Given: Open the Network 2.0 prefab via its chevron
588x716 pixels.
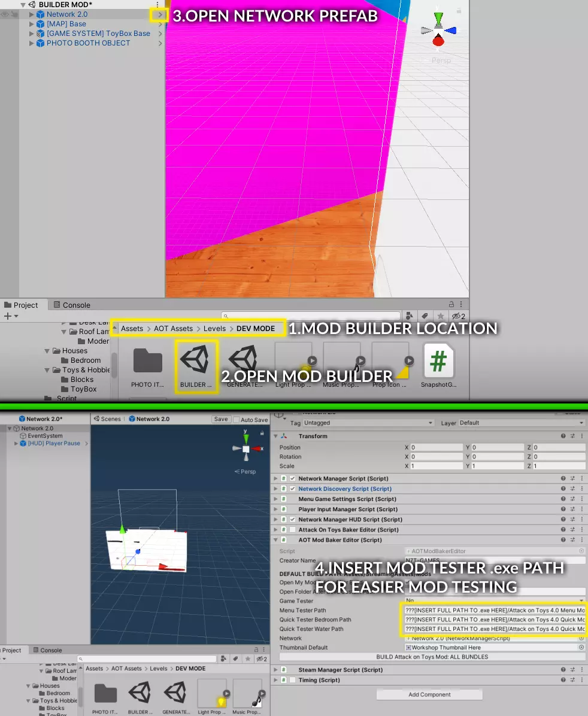Looking at the screenshot, I should coord(160,14).
